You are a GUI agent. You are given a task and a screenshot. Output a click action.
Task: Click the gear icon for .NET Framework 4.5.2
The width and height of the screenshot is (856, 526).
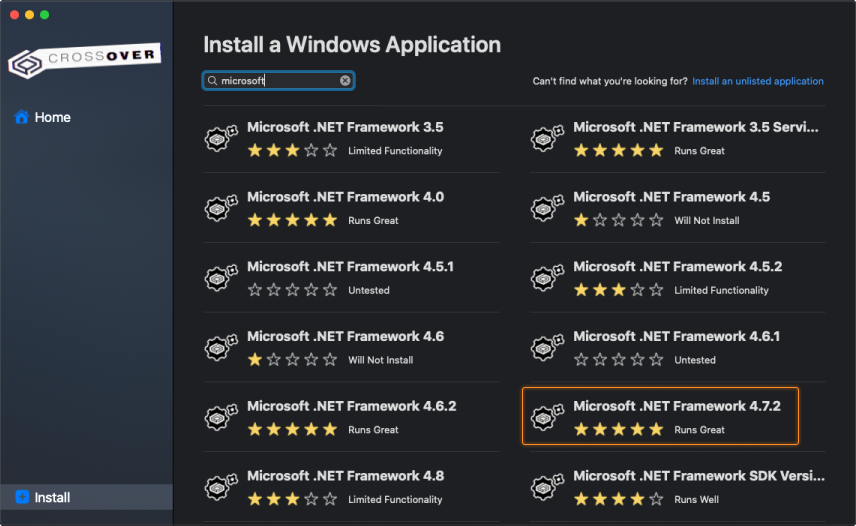(x=547, y=278)
